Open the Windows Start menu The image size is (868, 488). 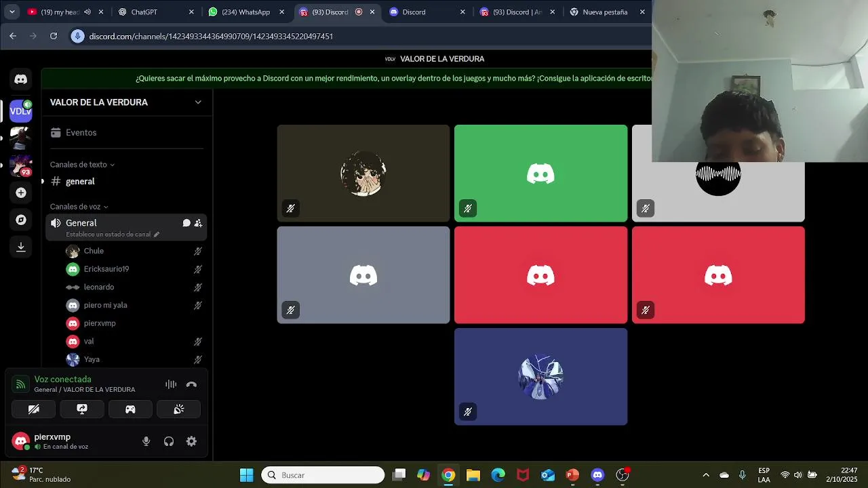[246, 475]
